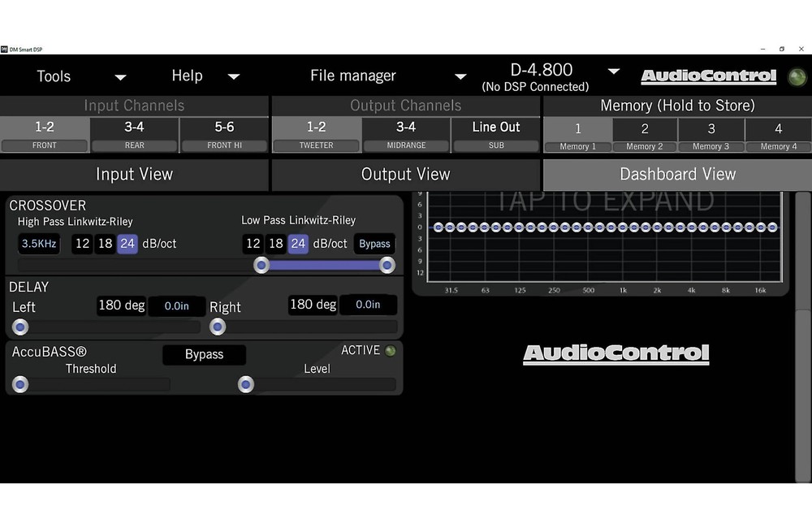Expand the Tools dropdown arrow
812x528 pixels.
pos(121,77)
